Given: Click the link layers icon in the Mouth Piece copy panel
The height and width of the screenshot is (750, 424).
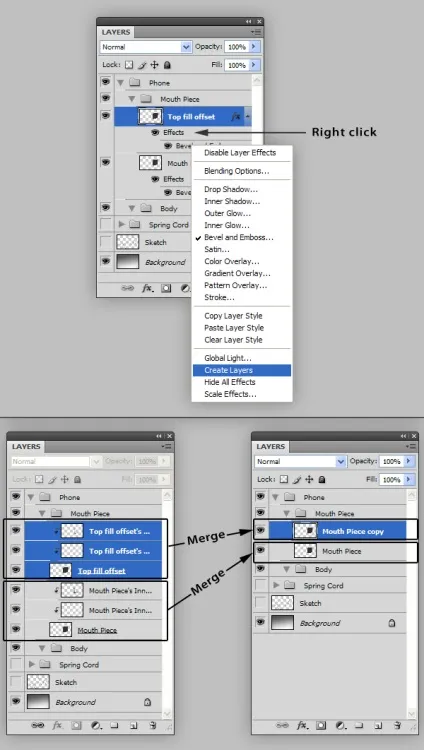Looking at the screenshot, I should pyautogui.click(x=282, y=725).
